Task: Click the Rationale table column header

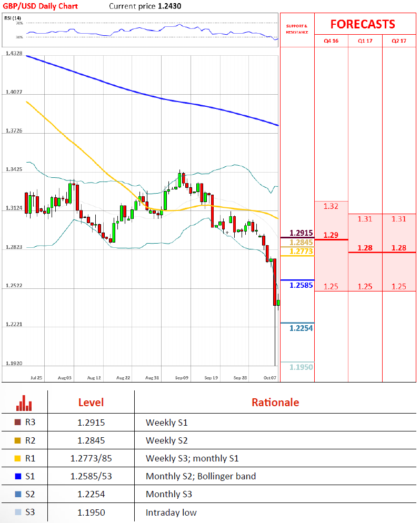Action: click(275, 403)
